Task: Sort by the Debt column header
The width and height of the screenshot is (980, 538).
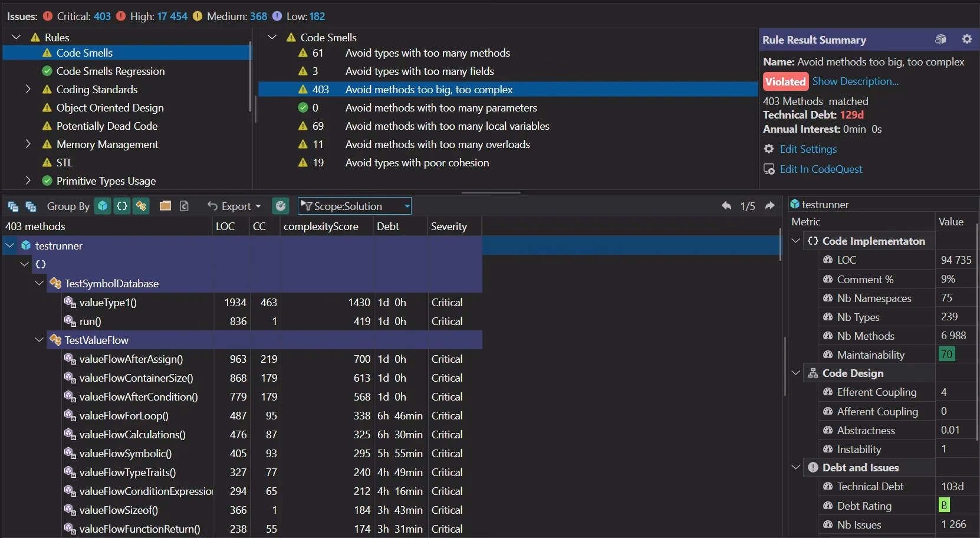Action: point(400,227)
